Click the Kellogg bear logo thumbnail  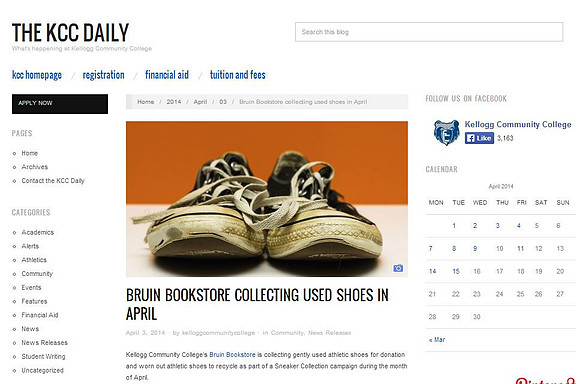(446, 132)
